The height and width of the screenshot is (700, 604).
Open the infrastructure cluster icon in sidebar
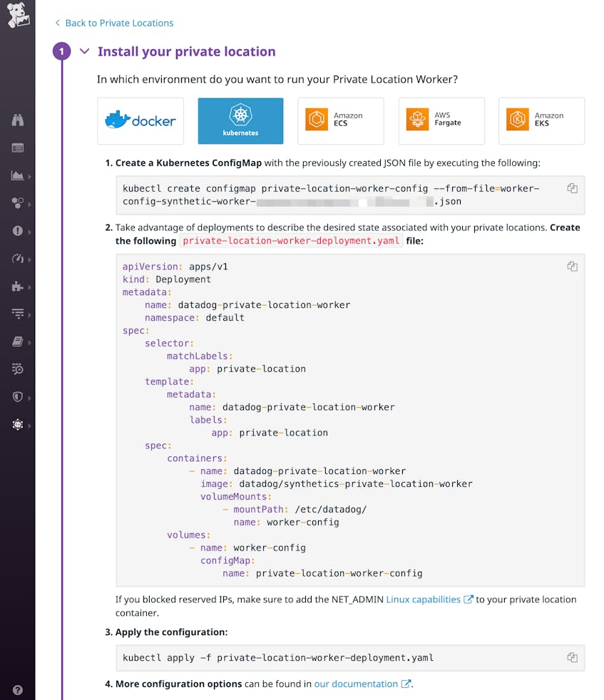click(x=17, y=203)
